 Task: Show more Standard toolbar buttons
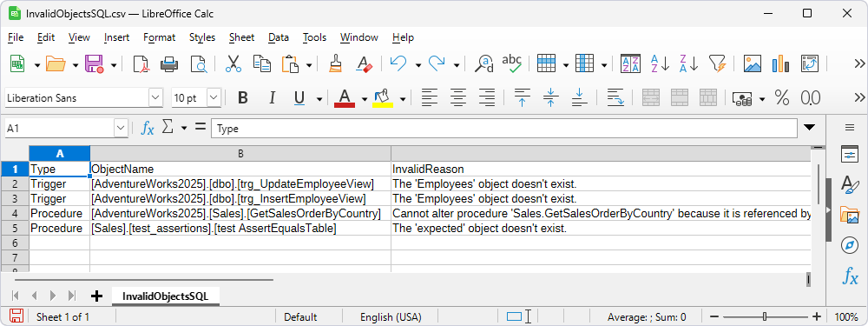(859, 63)
